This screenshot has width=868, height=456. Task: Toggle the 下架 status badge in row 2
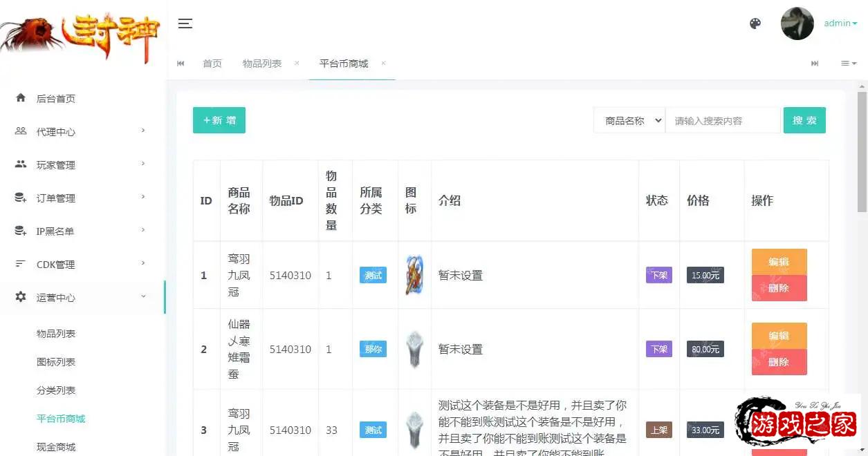click(658, 349)
